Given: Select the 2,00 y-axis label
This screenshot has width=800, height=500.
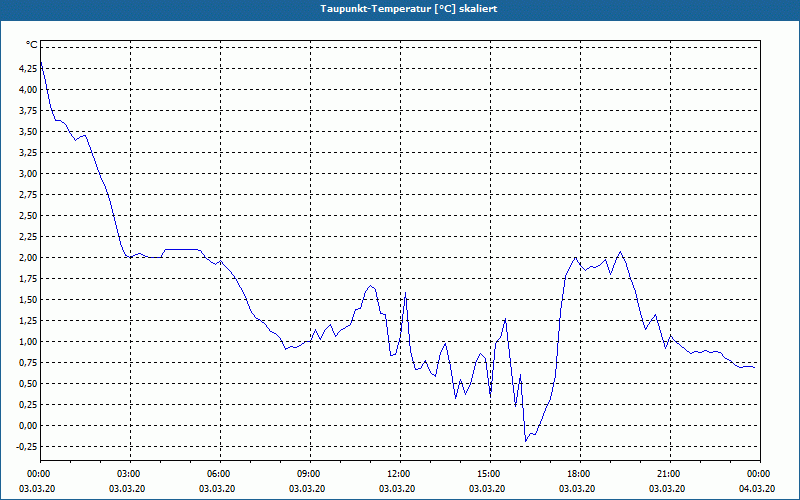Looking at the screenshot, I should click(x=29, y=257).
